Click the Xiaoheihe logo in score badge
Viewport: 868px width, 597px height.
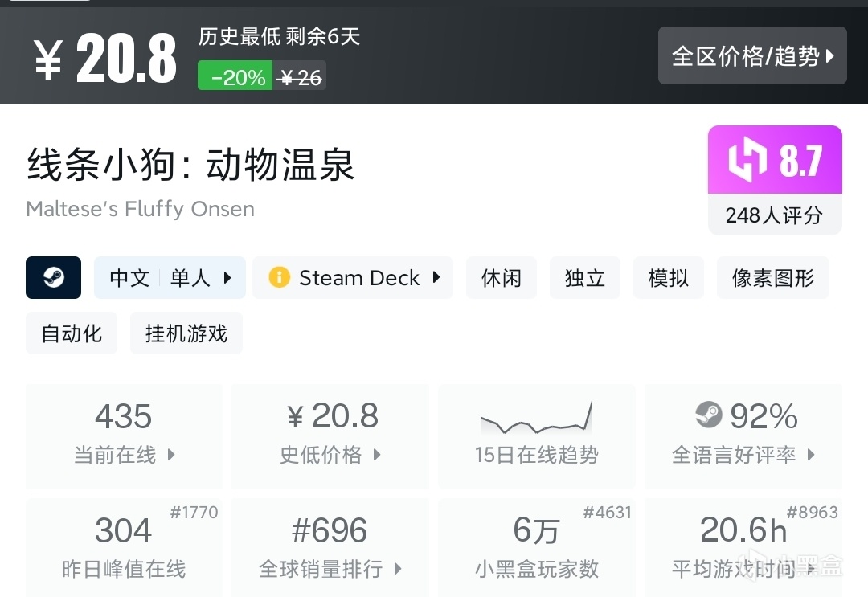pyautogui.click(x=747, y=160)
